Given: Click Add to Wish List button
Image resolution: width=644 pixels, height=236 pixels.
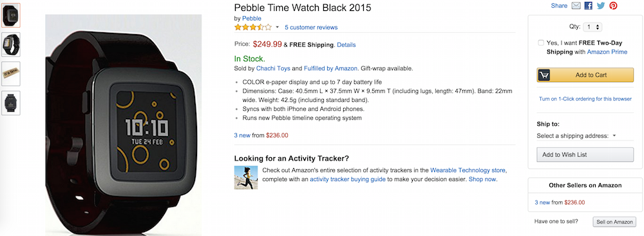Looking at the screenshot, I should [x=585, y=155].
